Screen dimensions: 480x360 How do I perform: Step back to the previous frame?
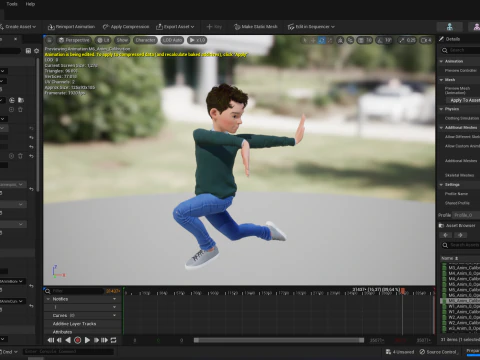tap(59, 340)
